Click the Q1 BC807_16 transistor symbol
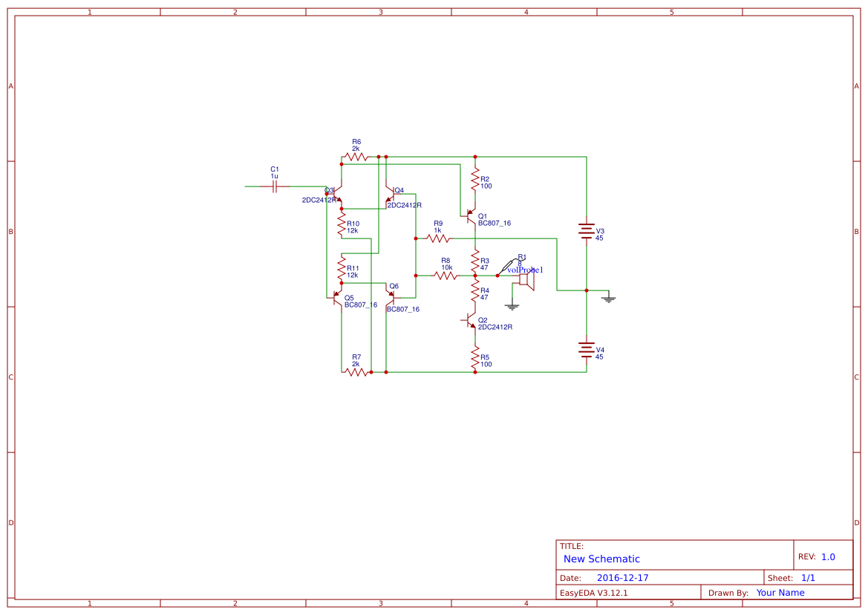This screenshot has width=868, height=615. [x=470, y=216]
